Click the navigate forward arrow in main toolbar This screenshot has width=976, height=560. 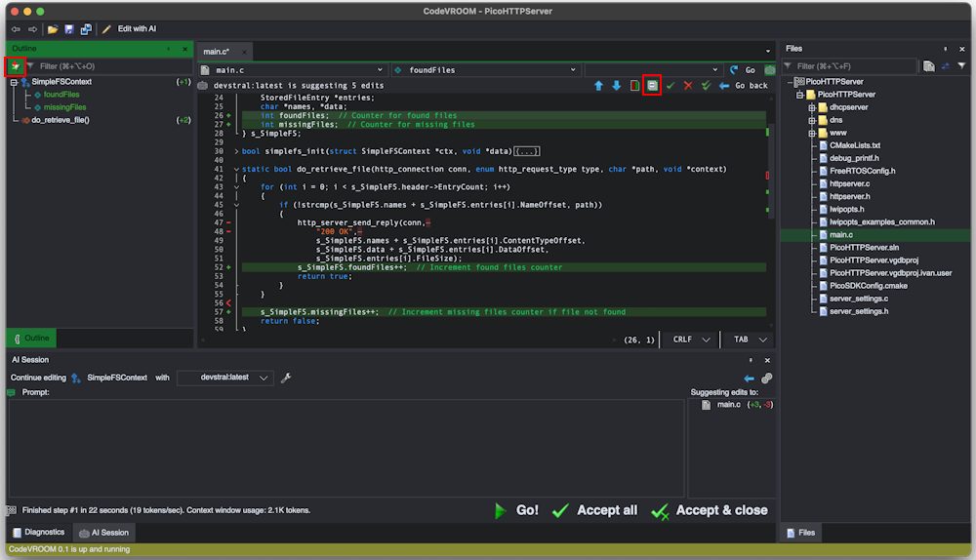coord(32,29)
